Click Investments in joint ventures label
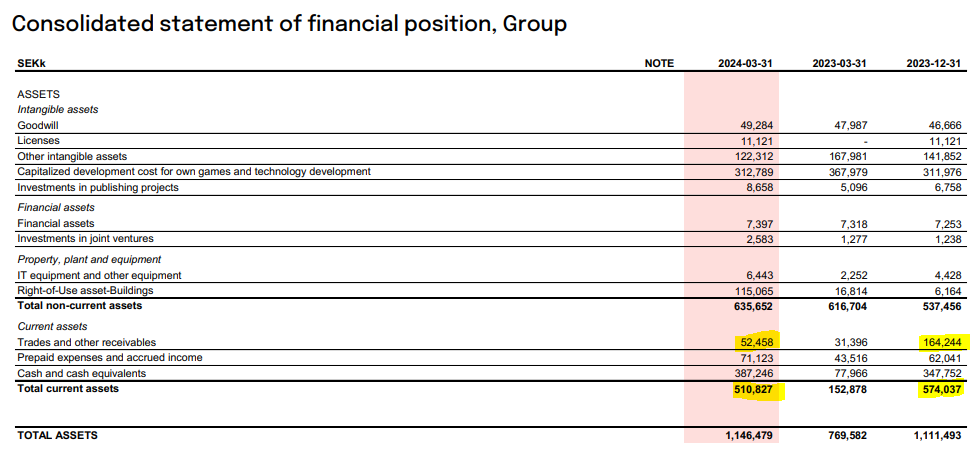This screenshot has width=980, height=454. click(86, 238)
